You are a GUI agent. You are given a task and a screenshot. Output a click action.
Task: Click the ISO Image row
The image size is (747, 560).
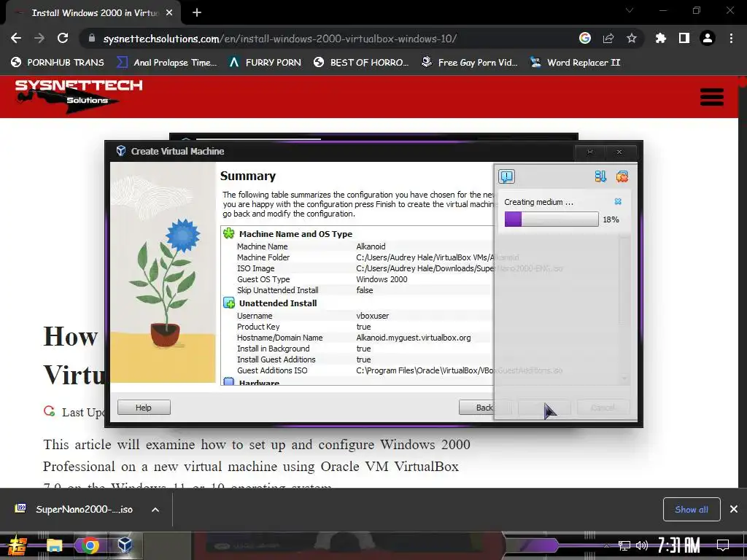click(357, 268)
